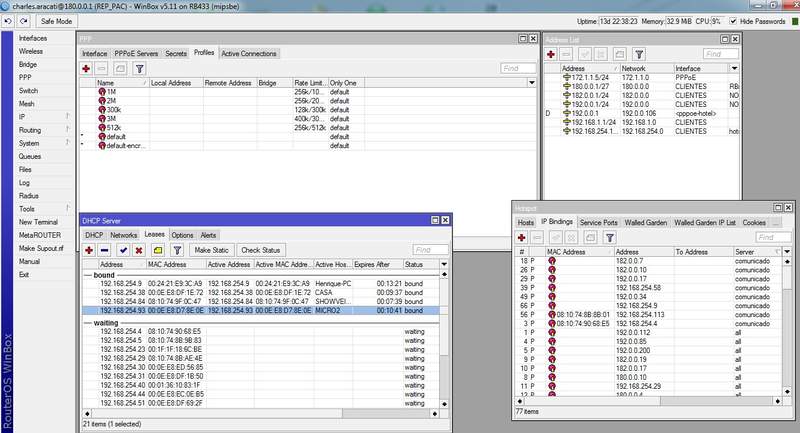Click the Check Status button
Viewport: 800px width, 433px height.
pyautogui.click(x=261, y=250)
